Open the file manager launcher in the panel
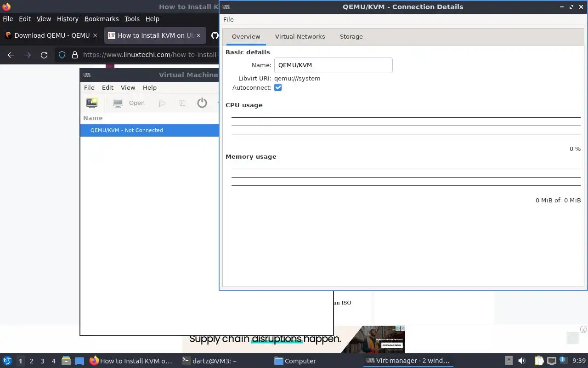The width and height of the screenshot is (588, 368). 66,361
